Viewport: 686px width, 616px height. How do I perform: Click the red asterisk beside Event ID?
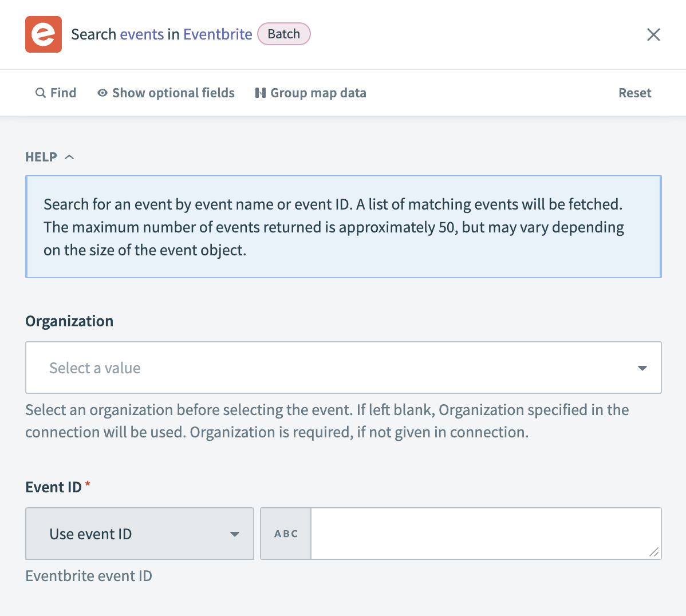click(x=87, y=483)
